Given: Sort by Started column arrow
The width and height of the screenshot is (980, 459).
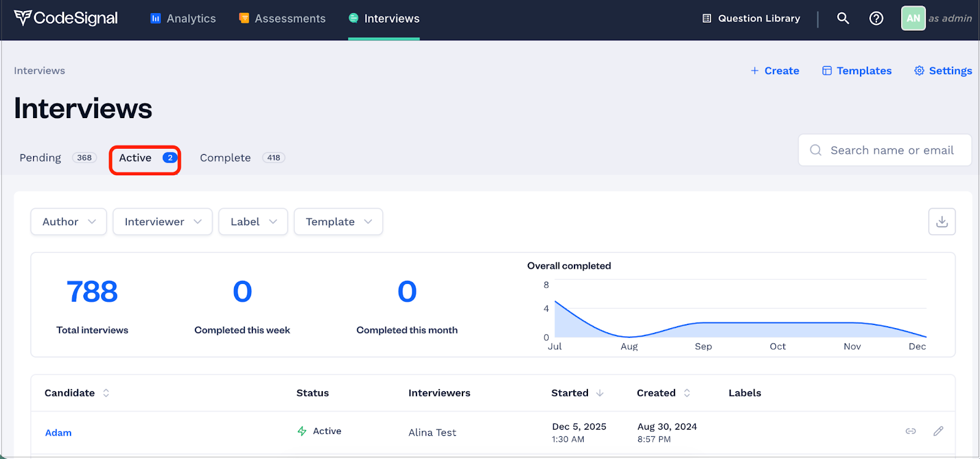Looking at the screenshot, I should pyautogui.click(x=600, y=393).
